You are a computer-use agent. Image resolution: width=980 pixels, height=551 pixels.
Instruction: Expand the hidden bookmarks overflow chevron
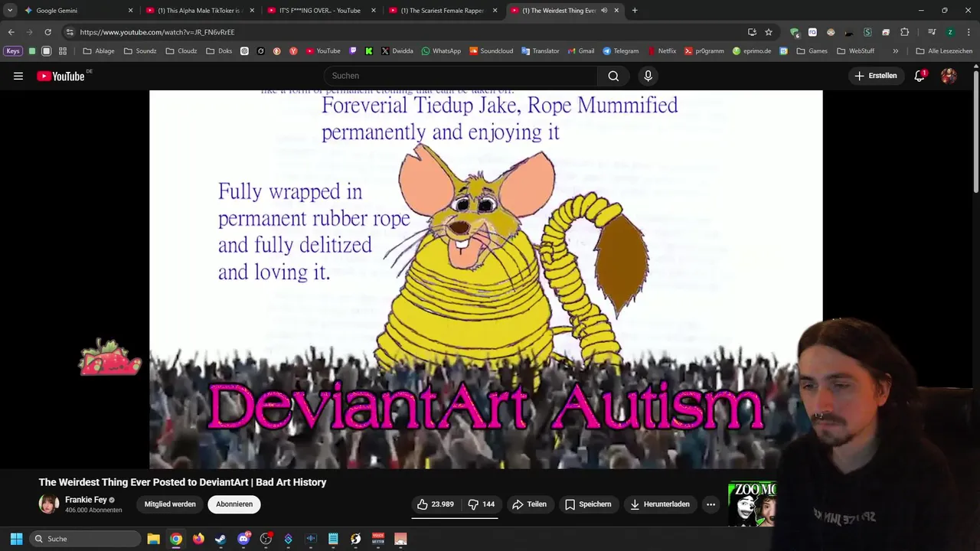coord(896,51)
